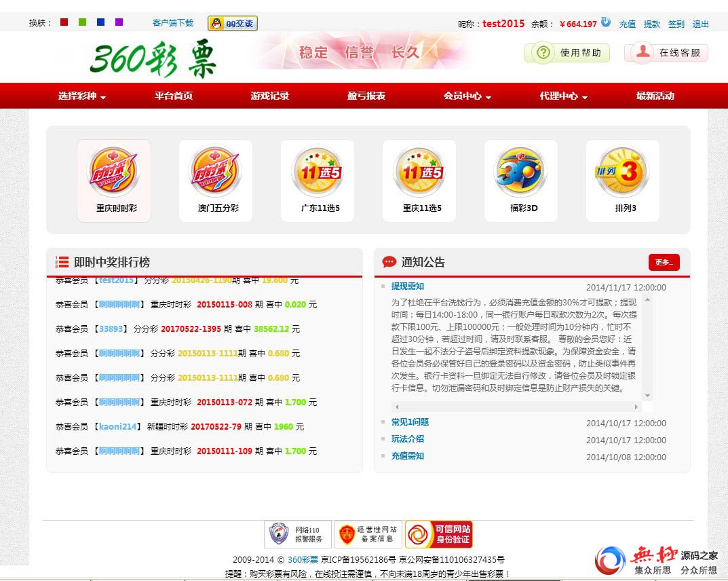Click the QQ交谈 penguin button
This screenshot has height=581, width=728.
coord(233,23)
